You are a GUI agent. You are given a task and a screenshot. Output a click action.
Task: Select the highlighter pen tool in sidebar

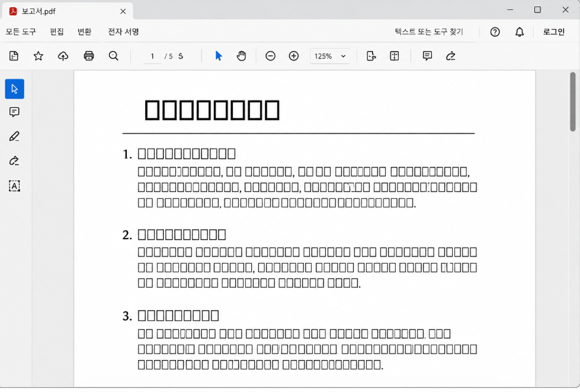[x=14, y=136]
